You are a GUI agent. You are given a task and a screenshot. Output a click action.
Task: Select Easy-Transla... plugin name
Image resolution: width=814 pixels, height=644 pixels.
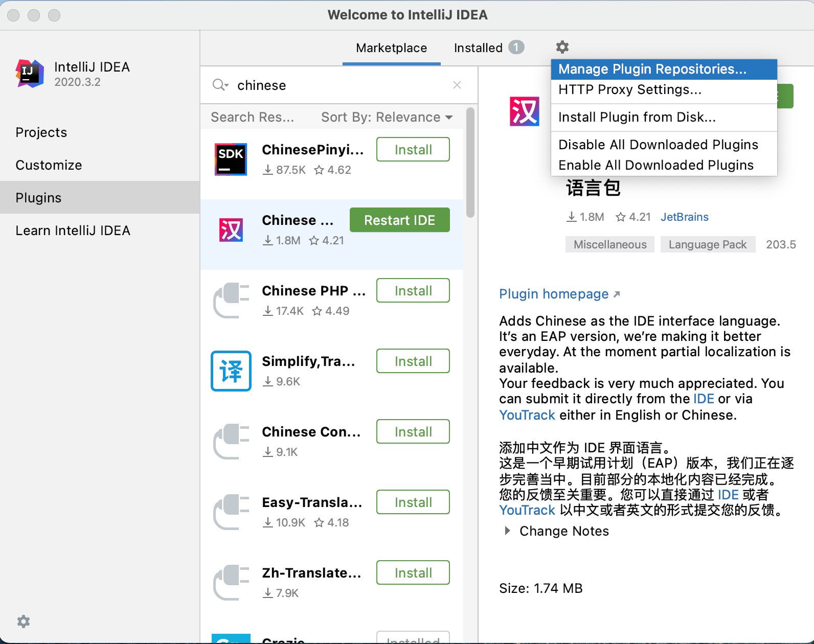coord(312,502)
